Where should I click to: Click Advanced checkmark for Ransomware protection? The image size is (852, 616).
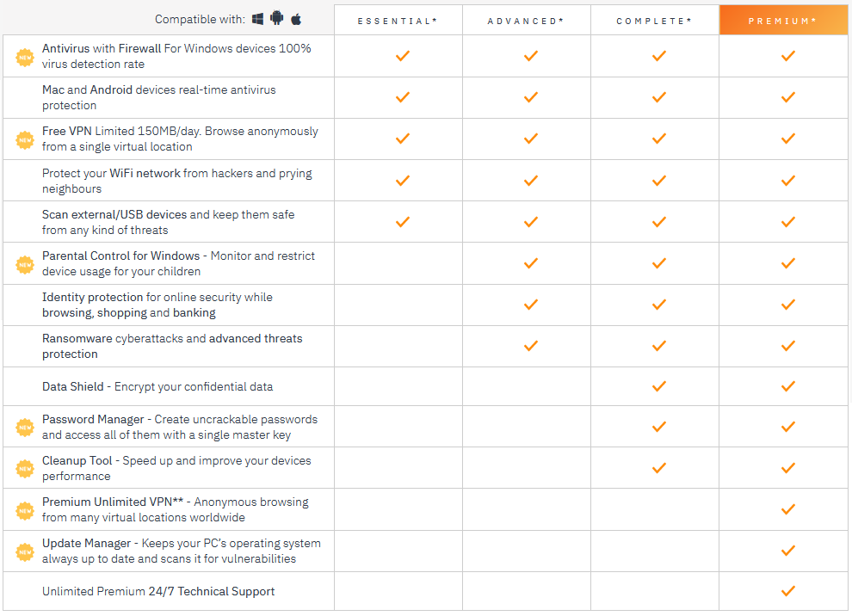531,346
